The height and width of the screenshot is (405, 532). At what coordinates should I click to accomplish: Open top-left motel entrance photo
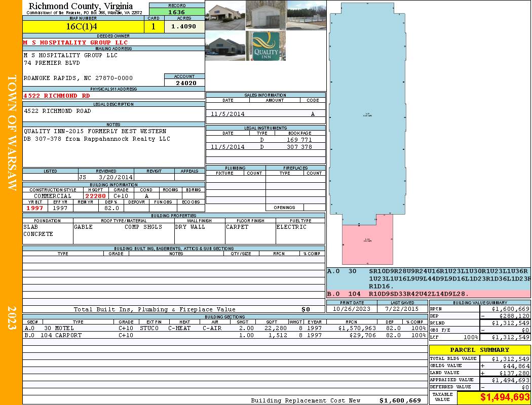click(225, 15)
